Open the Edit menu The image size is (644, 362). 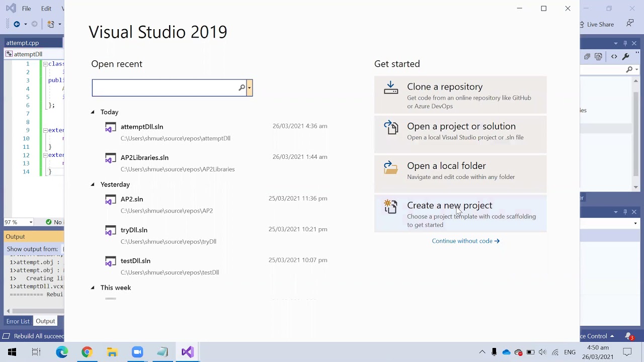pyautogui.click(x=46, y=9)
